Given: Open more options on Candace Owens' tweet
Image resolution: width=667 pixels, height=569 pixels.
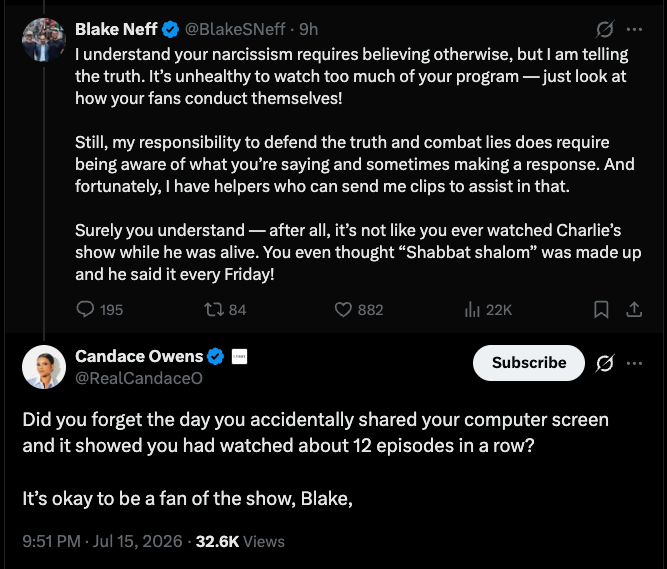Looking at the screenshot, I should [x=634, y=363].
